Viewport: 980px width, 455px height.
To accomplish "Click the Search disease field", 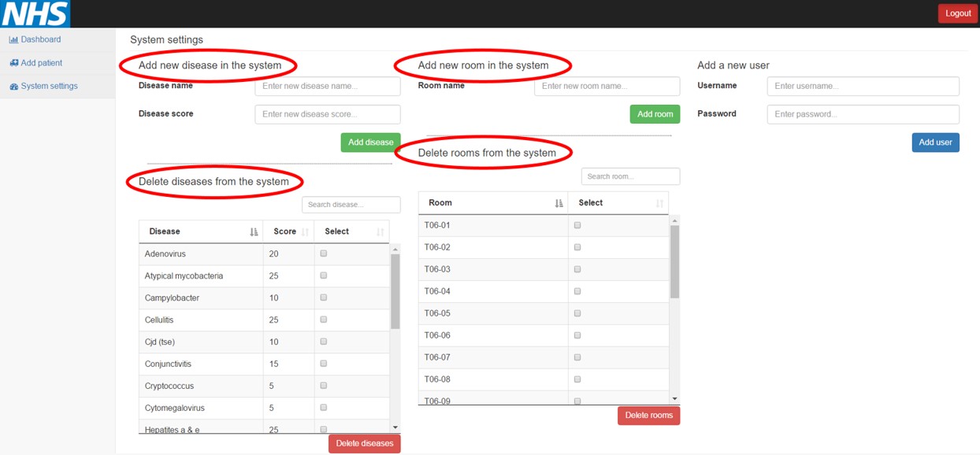I will pyautogui.click(x=351, y=204).
